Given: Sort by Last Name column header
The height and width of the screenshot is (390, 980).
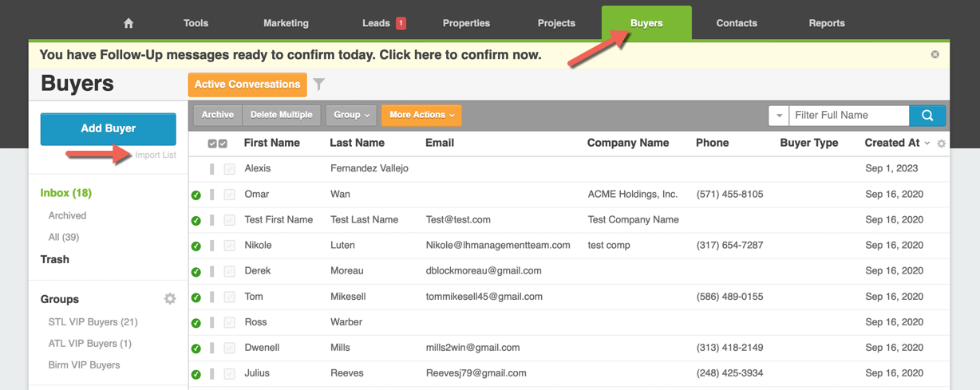Looking at the screenshot, I should (357, 143).
